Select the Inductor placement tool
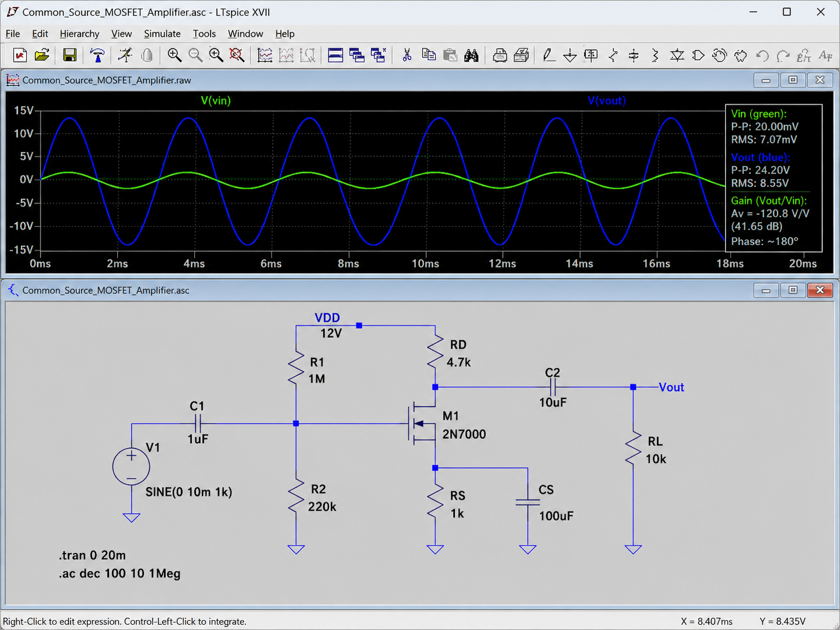This screenshot has height=630, width=840. (x=655, y=55)
